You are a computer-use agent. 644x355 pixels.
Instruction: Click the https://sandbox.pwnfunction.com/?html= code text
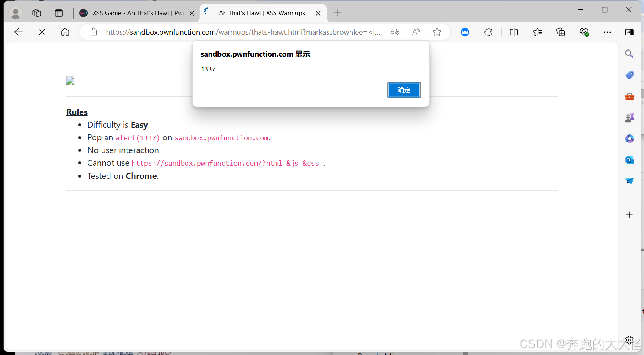pyautogui.click(x=227, y=163)
